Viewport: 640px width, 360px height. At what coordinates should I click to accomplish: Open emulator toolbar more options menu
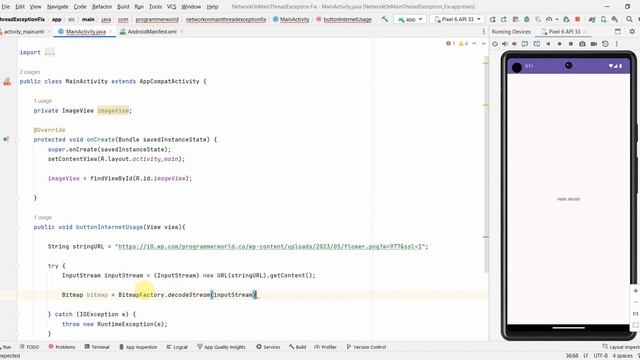617,44
